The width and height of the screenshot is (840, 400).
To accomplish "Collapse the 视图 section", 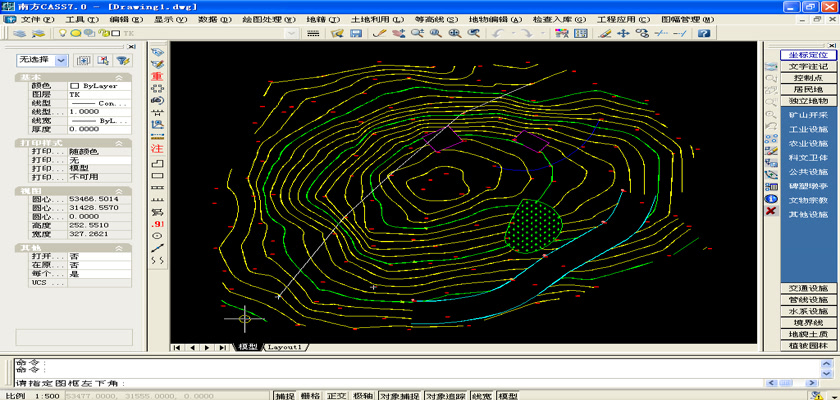I will point(119,191).
